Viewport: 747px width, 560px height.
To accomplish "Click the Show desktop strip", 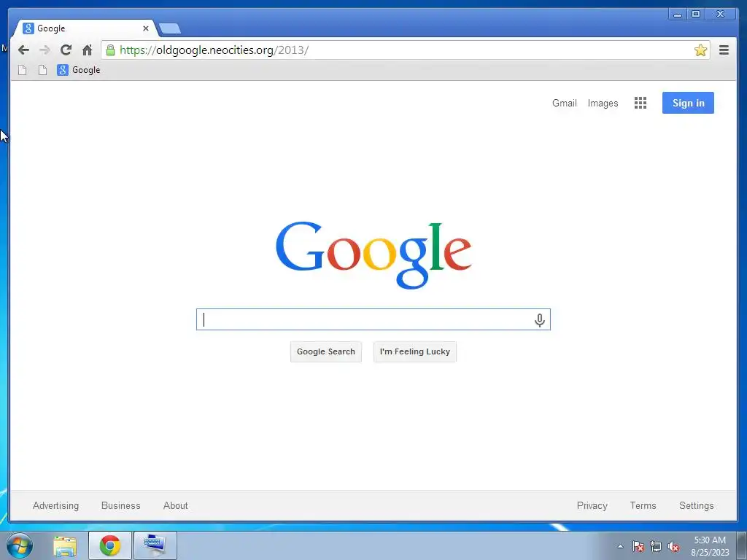I will tap(742, 545).
